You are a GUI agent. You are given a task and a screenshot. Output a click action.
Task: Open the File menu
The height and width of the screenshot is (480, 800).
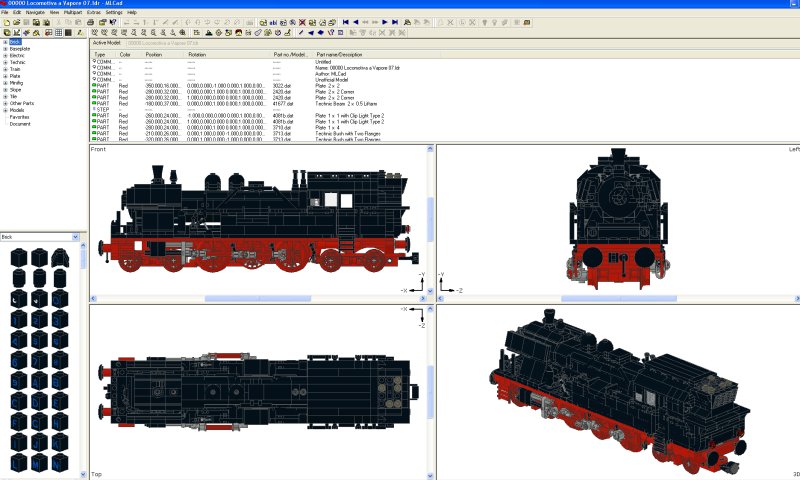tap(5, 12)
